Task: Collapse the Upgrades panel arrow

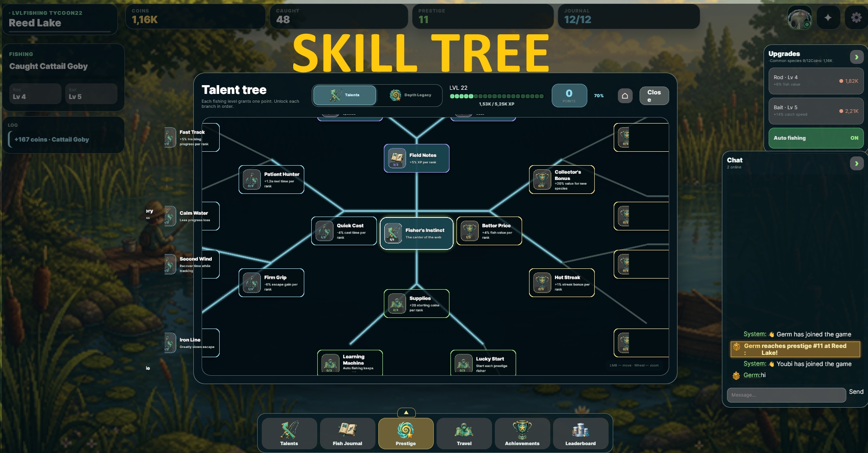Action: coord(856,57)
